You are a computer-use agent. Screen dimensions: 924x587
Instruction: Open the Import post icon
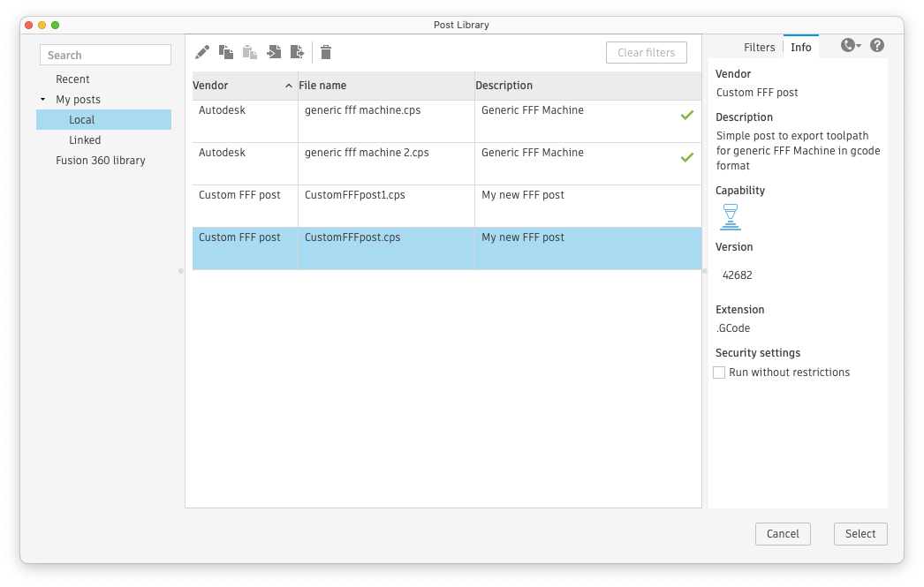click(274, 52)
